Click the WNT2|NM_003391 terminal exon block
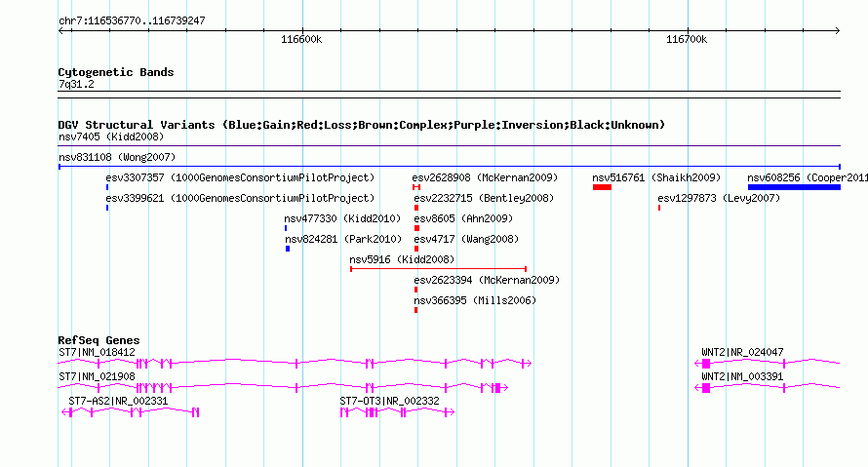 [706, 388]
